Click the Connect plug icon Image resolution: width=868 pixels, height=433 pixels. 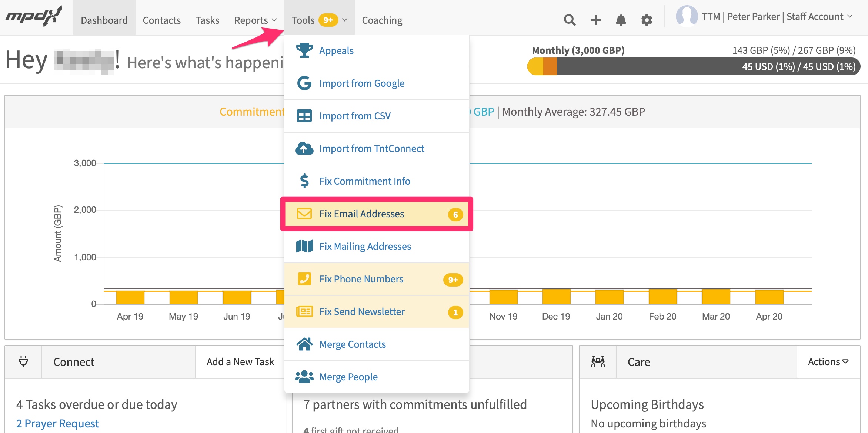click(x=23, y=361)
